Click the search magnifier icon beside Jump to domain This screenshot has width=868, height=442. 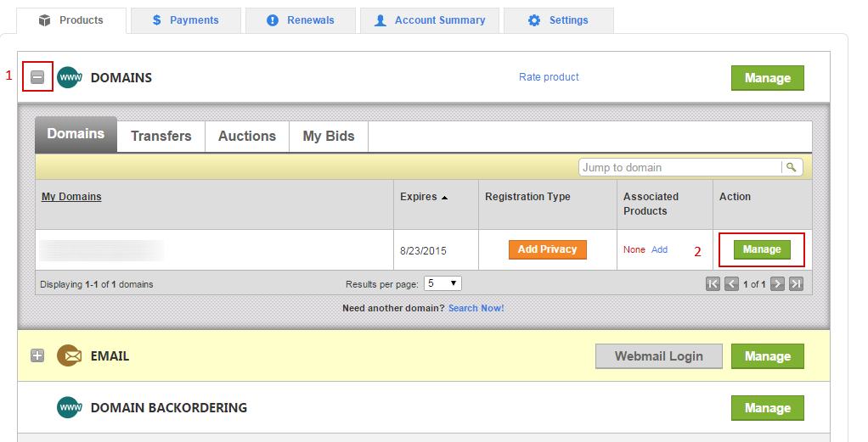tap(792, 167)
